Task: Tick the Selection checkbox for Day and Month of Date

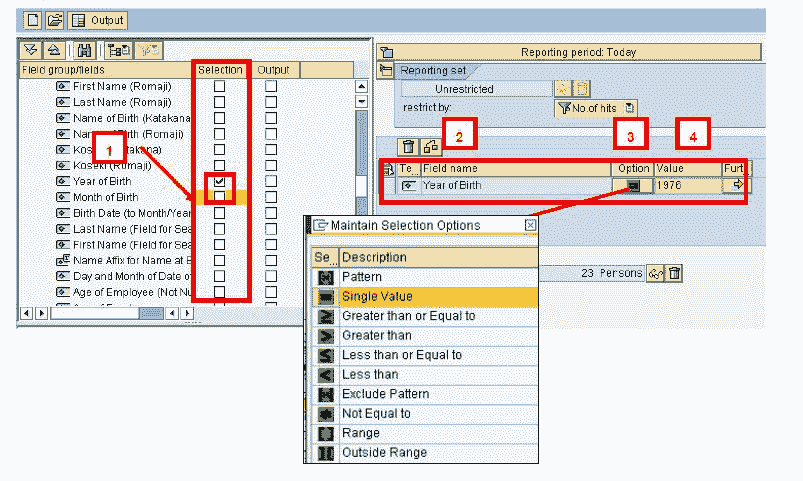Action: point(219,276)
